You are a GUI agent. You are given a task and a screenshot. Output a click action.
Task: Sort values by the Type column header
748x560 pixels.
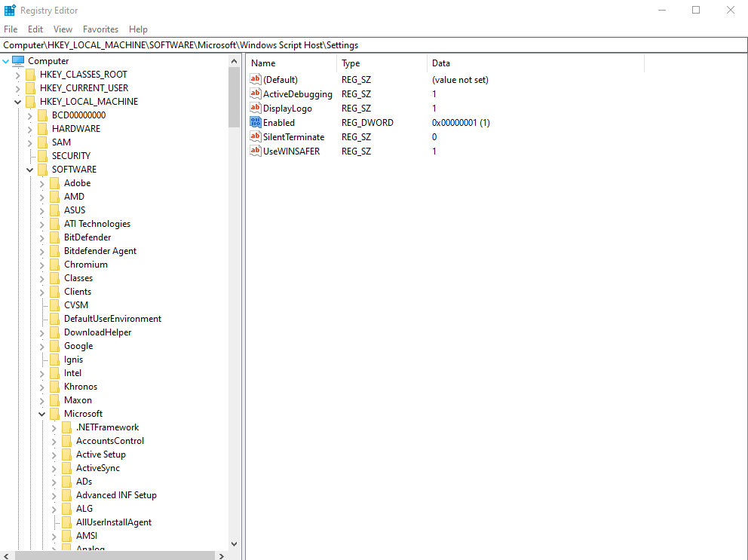pyautogui.click(x=382, y=63)
